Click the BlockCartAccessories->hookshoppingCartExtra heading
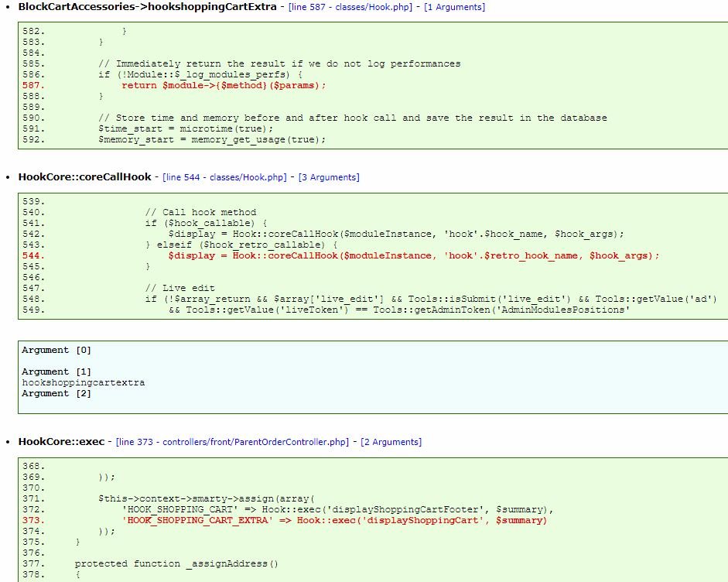 pyautogui.click(x=148, y=7)
